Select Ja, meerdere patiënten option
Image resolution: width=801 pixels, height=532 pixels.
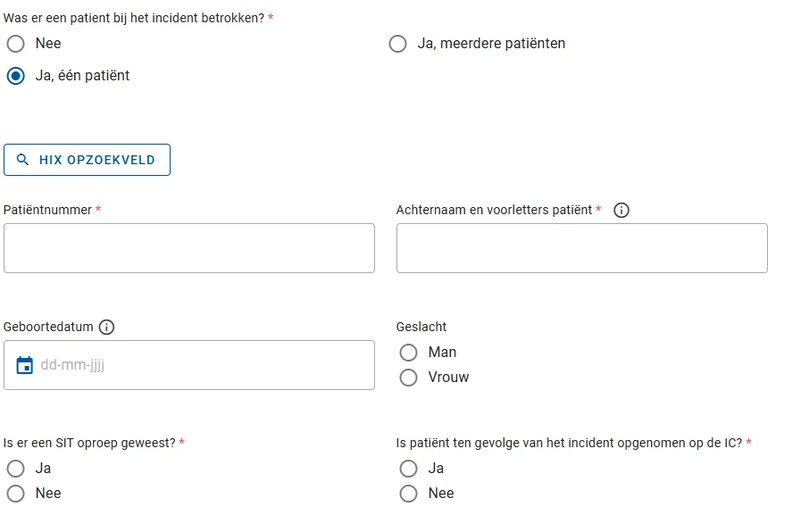point(398,44)
